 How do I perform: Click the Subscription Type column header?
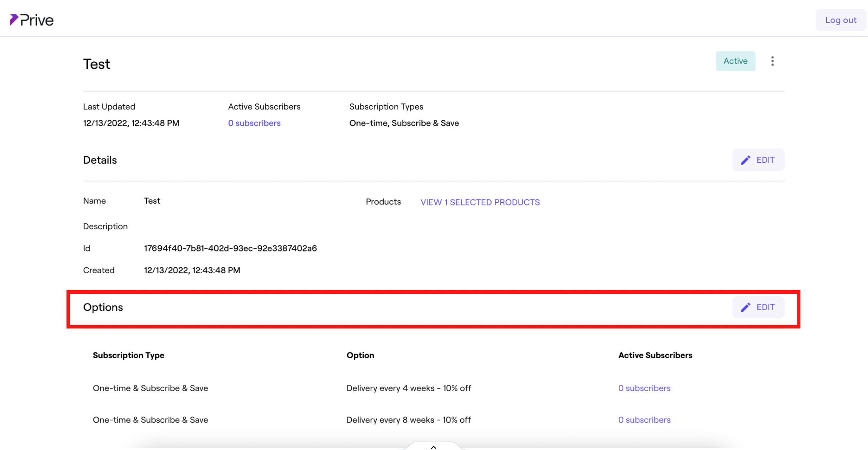click(129, 356)
